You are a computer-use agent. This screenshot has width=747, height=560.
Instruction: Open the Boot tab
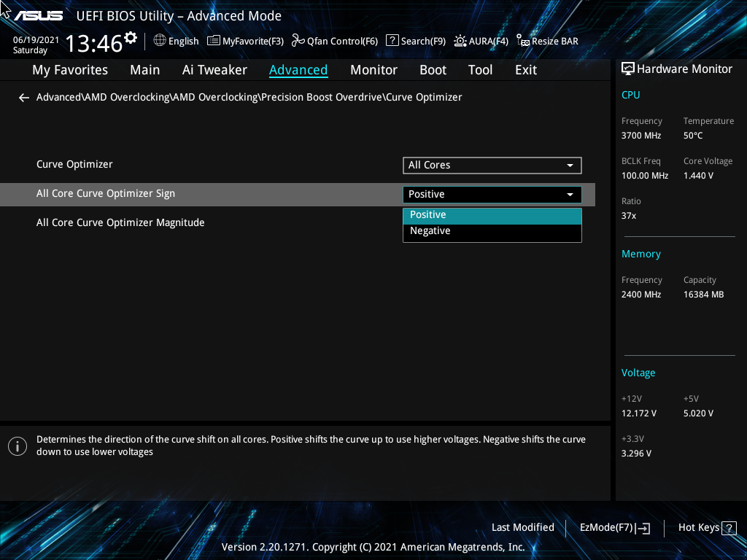433,70
